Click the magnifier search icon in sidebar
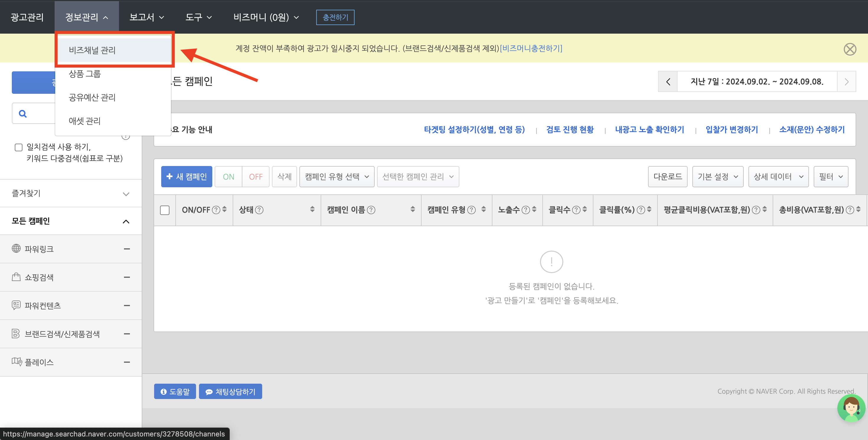868x440 pixels. 22,114
